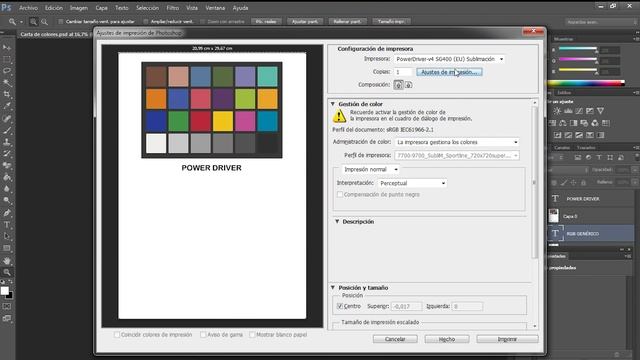Enable Aviso de gama checkbox
640x360 pixels.
coord(203,335)
